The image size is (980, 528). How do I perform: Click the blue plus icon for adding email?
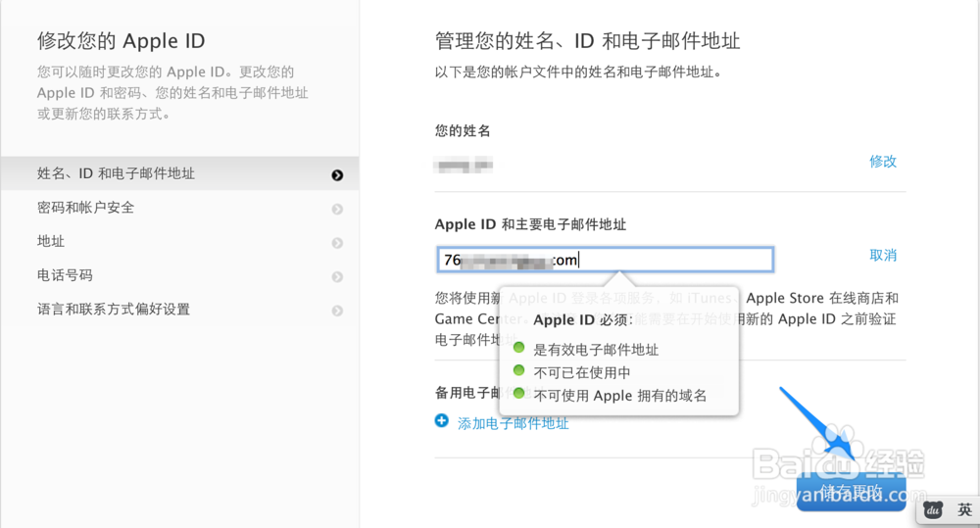442,421
